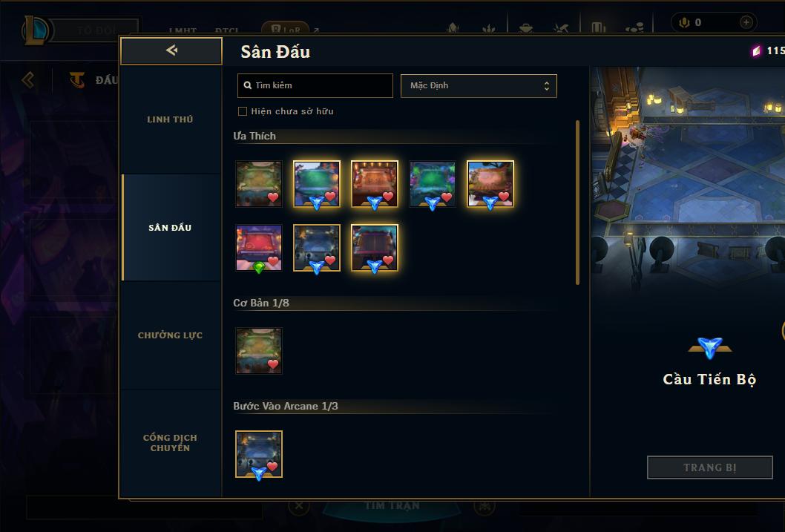This screenshot has height=532, width=785.
Task: Unfavorite the Cơ Bản arena heart
Action: point(273,364)
